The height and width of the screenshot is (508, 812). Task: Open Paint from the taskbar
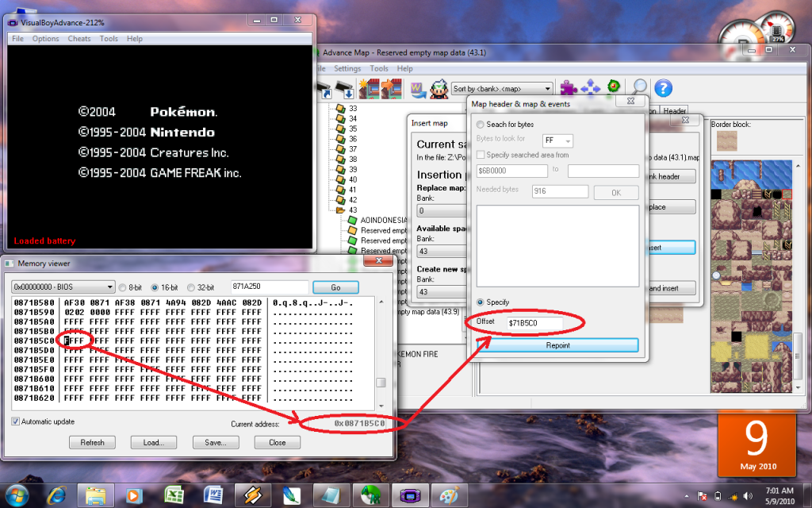(x=449, y=496)
